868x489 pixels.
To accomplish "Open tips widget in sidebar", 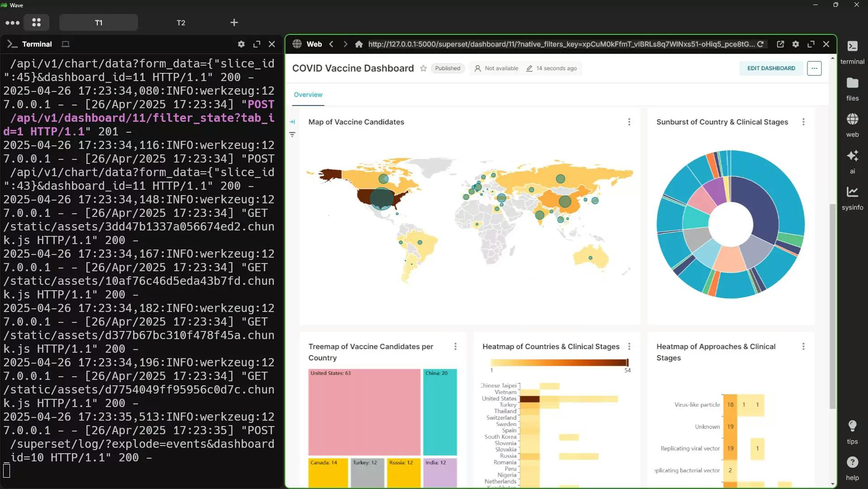I will pos(852,432).
